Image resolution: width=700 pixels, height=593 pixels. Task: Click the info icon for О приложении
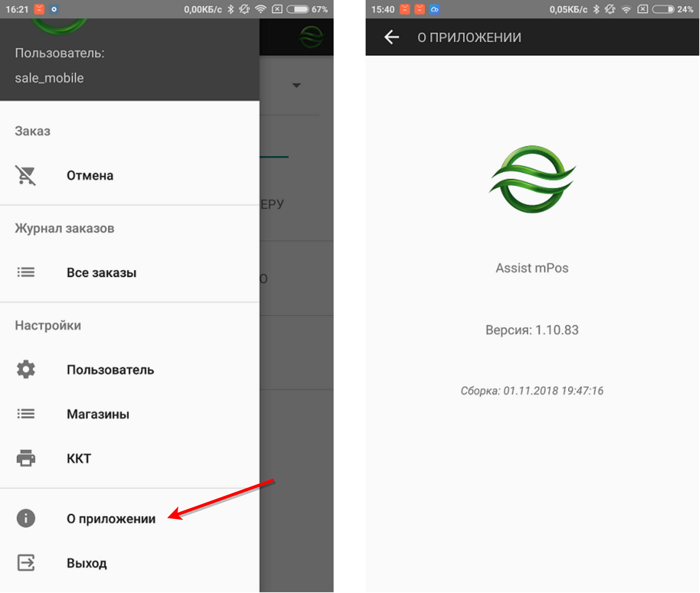pos(26,518)
